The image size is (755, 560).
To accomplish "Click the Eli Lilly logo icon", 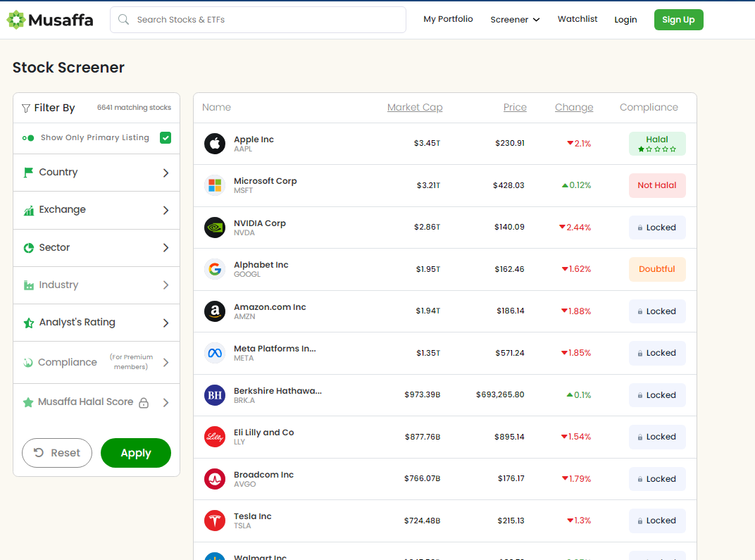I will (215, 437).
